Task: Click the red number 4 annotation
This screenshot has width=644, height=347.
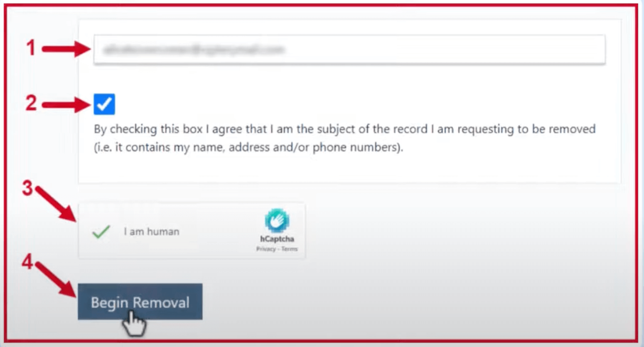Action: pos(27,262)
